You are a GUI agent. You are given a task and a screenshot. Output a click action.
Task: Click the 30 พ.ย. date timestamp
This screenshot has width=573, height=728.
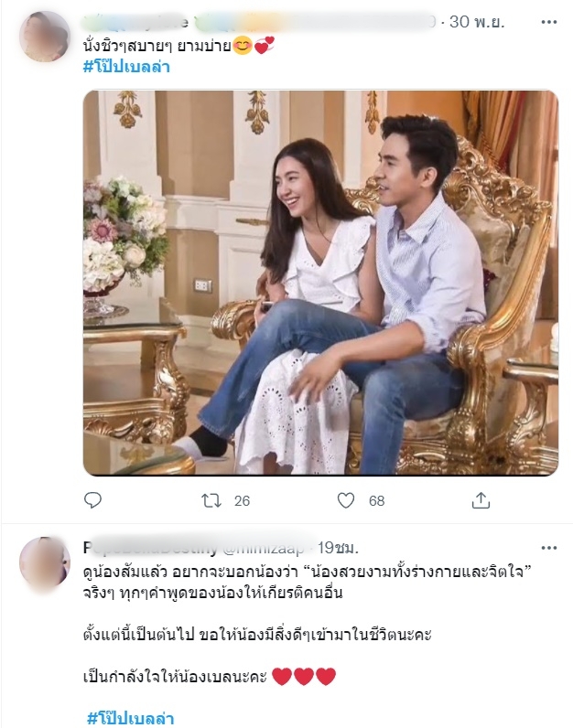pyautogui.click(x=477, y=21)
